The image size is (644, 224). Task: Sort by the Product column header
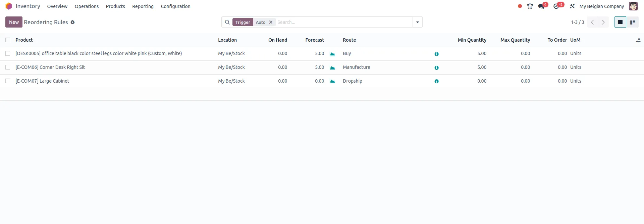click(24, 40)
